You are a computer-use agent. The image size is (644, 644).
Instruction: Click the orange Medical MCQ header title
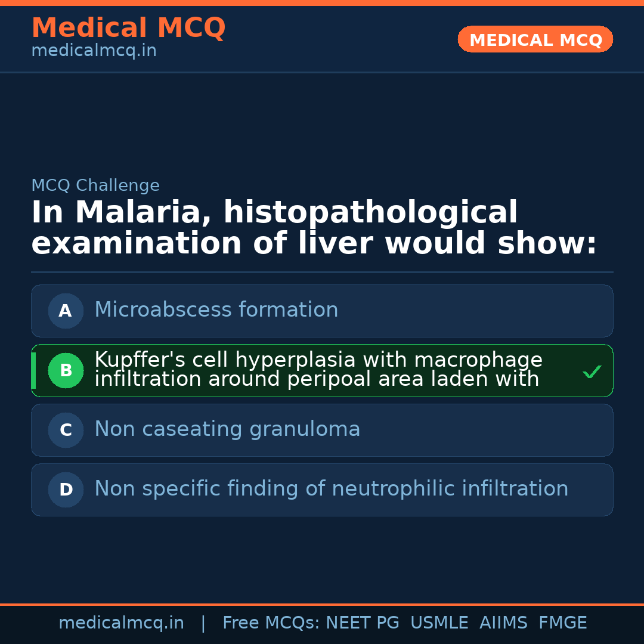pyautogui.click(x=128, y=28)
